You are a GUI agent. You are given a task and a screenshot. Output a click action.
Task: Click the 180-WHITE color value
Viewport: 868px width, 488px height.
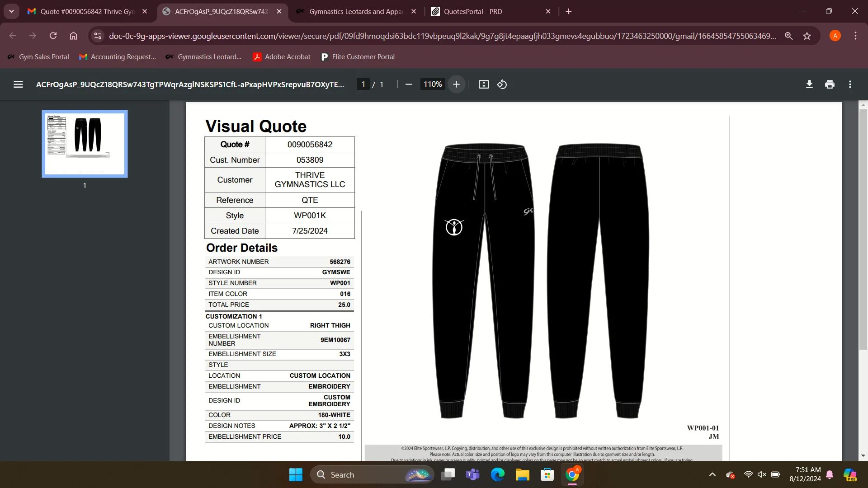click(334, 415)
